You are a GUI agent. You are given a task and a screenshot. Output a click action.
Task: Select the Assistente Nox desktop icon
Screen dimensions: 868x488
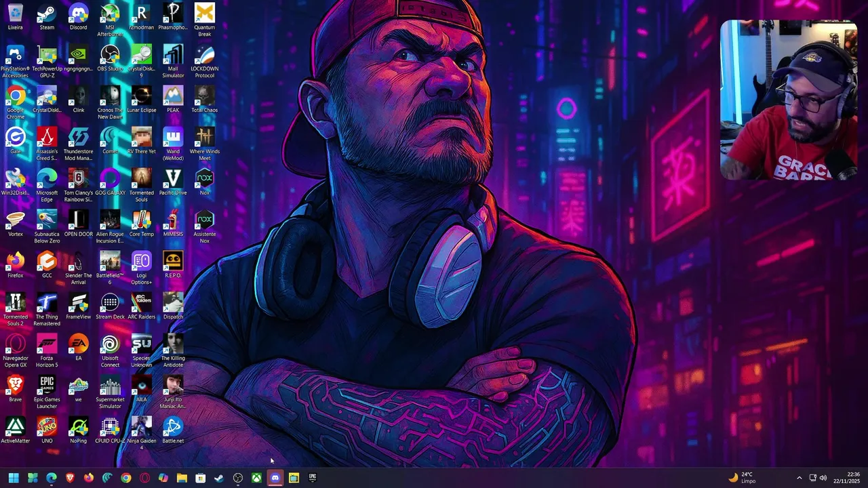(x=205, y=227)
